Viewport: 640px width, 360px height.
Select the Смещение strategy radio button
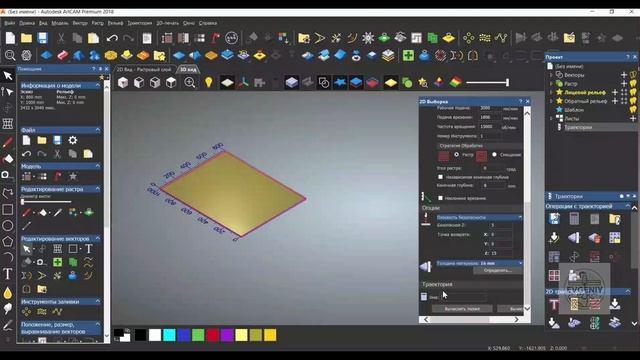(494, 155)
